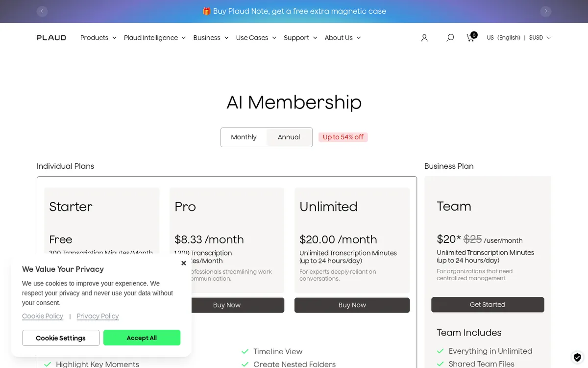Go to the previous banner slide arrow
Viewport: 588px width, 368px height.
42,11
